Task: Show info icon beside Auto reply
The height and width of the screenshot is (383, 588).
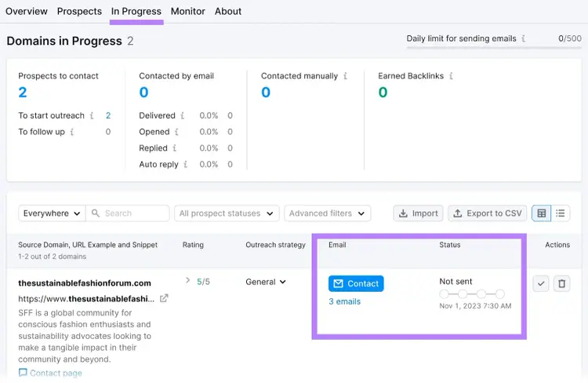Action: tap(185, 164)
